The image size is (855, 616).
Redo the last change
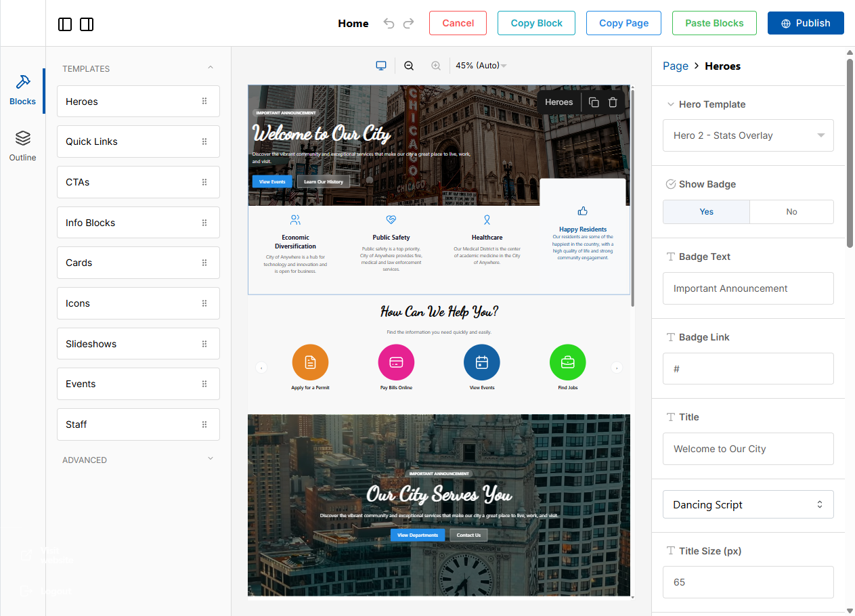408,23
